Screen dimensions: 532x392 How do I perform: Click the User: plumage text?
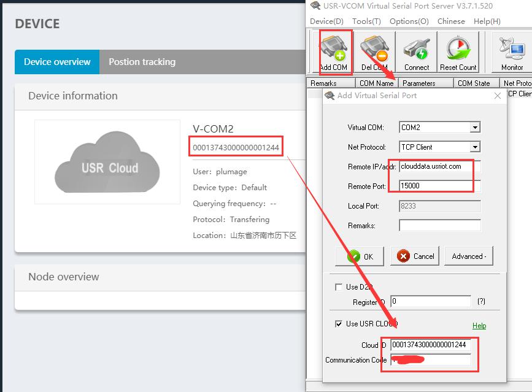click(220, 172)
